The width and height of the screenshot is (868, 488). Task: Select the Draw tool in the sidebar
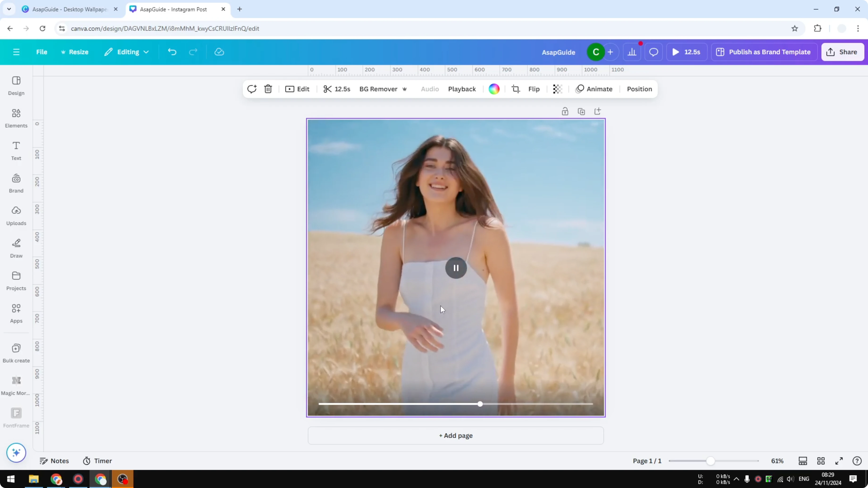(16, 248)
